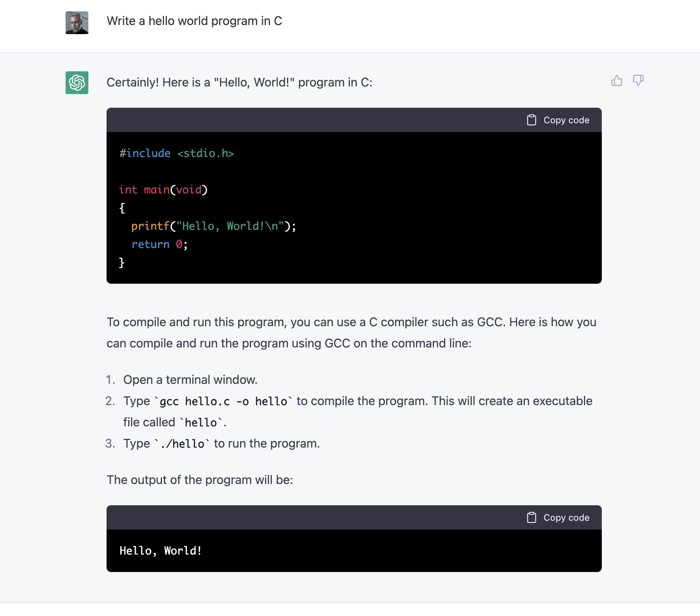Viewport: 700px width, 616px height.
Task: Click the "Hello, World!" output text
Action: [160, 551]
